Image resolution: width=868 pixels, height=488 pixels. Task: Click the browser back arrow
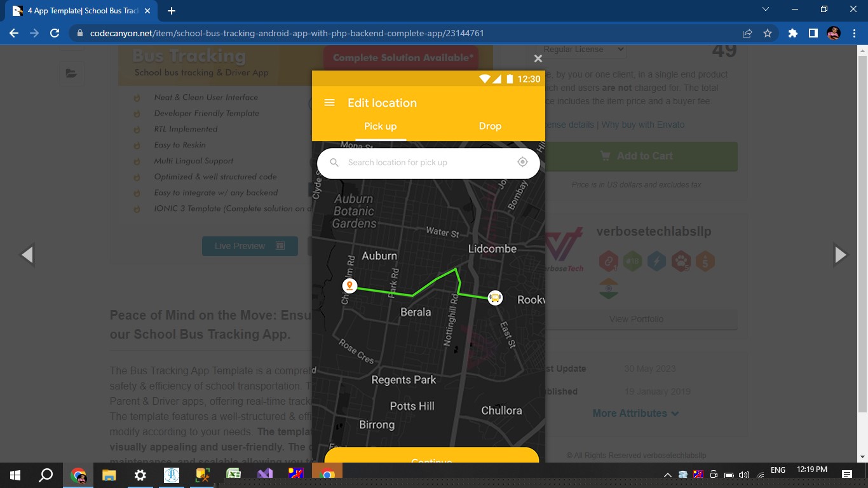[x=14, y=33]
